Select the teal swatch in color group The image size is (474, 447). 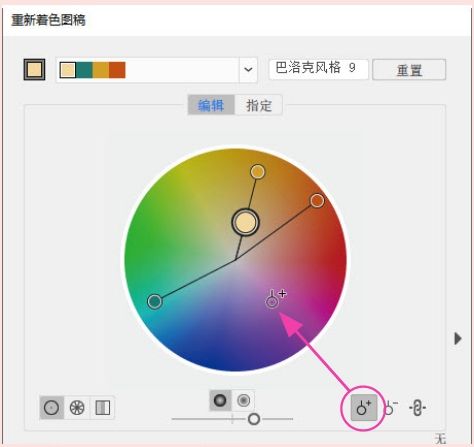(x=84, y=70)
